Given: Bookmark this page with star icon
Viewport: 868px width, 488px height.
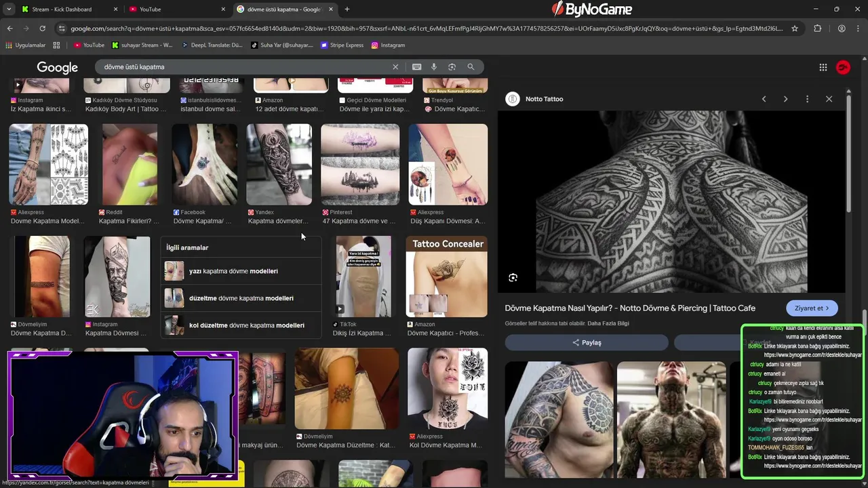Looking at the screenshot, I should tap(795, 28).
